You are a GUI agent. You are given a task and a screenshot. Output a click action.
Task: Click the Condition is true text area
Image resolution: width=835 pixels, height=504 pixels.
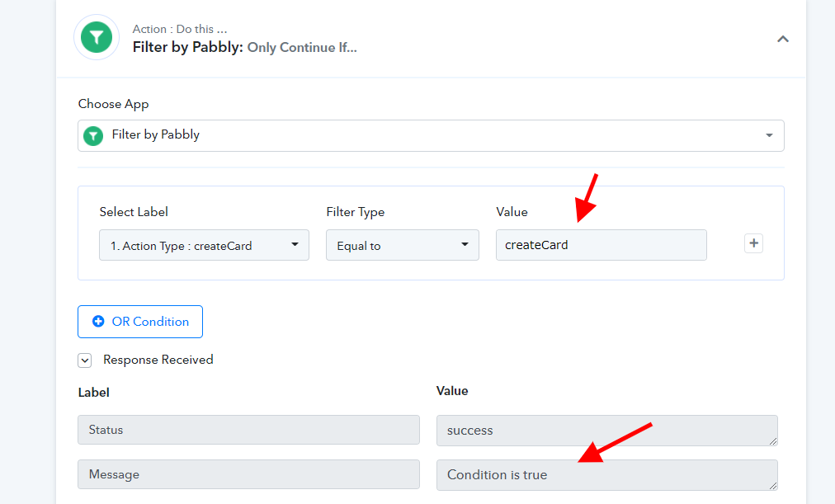click(x=607, y=475)
